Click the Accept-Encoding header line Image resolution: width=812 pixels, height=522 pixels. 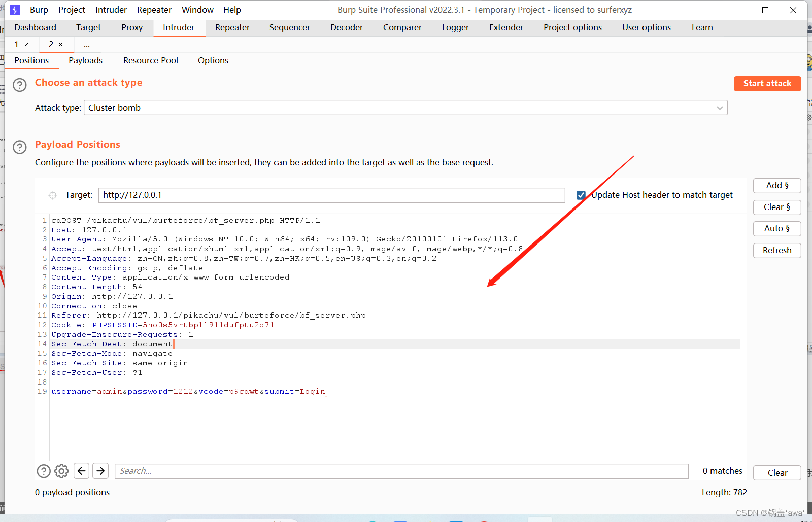tap(127, 268)
